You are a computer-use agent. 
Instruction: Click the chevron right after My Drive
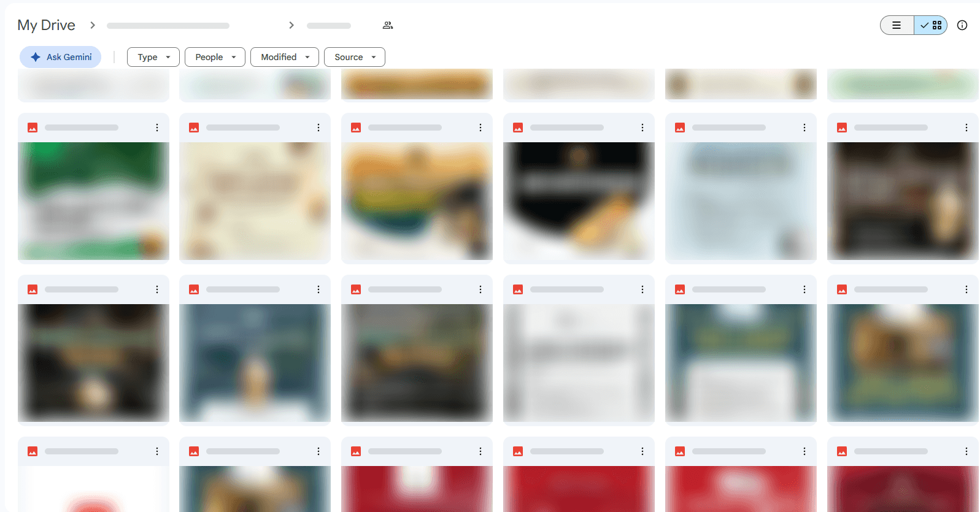pos(93,25)
